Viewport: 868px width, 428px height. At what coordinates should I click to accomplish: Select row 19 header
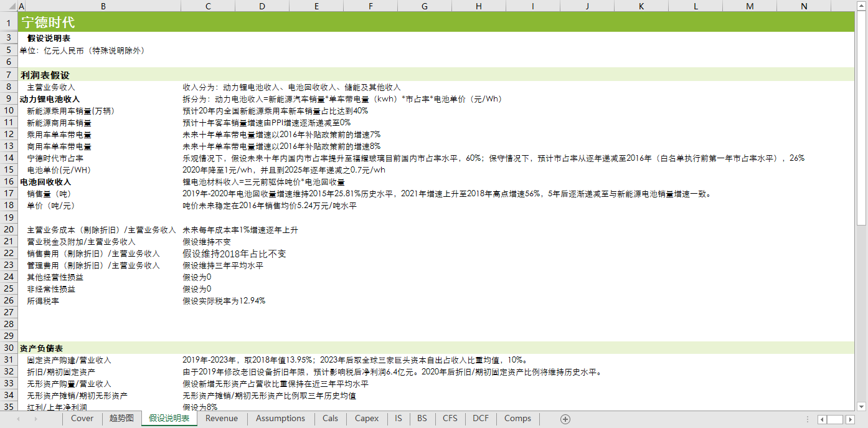pos(9,217)
